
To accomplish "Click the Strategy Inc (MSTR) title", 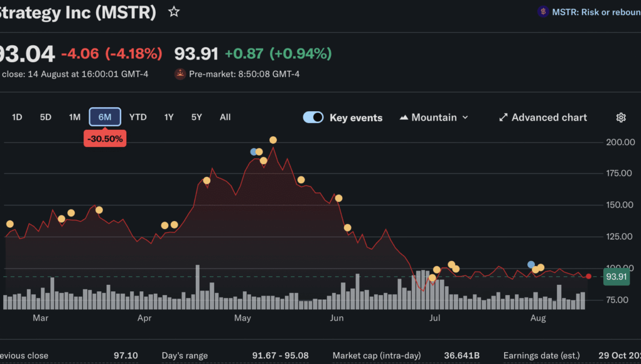I will 78,13.
